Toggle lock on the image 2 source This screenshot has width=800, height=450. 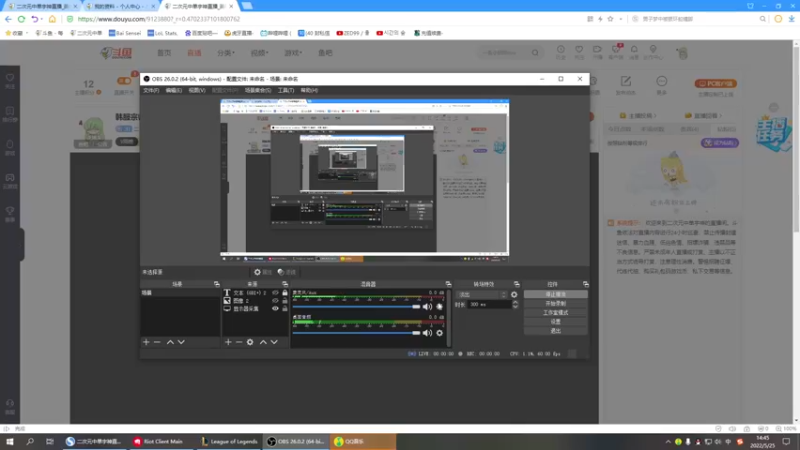click(285, 301)
